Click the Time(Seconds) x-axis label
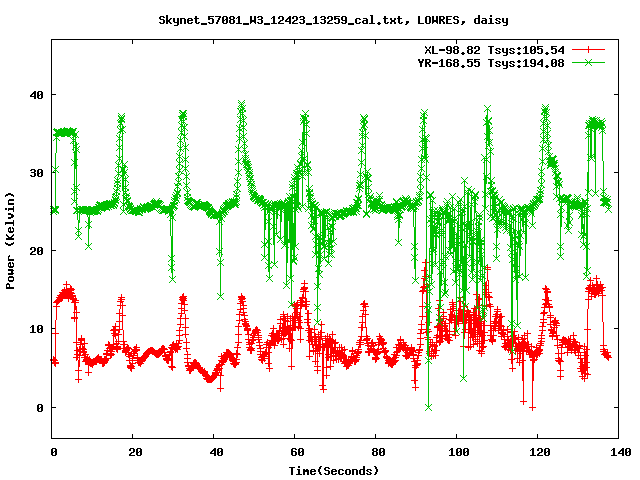This screenshot has height=480, width=640. 334,471
